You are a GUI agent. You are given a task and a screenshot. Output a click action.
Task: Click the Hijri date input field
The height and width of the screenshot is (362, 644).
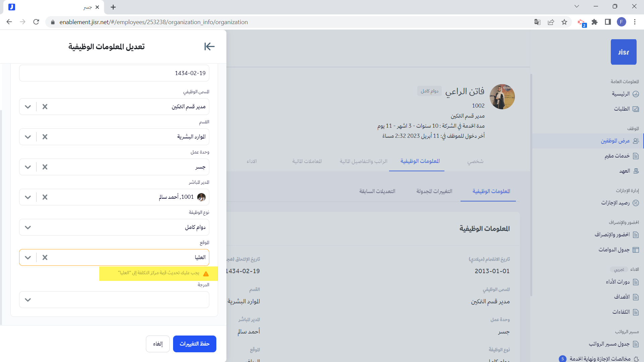[114, 73]
